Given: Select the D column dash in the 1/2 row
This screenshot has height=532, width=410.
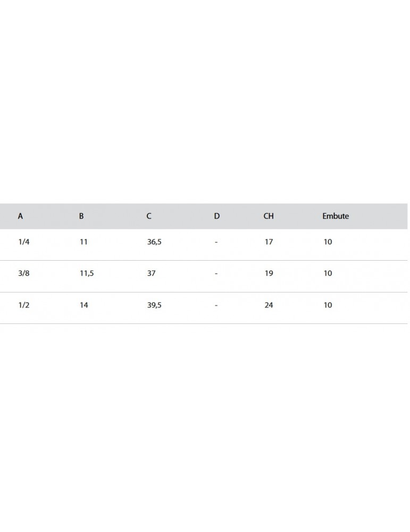Looking at the screenshot, I should pyautogui.click(x=216, y=305).
